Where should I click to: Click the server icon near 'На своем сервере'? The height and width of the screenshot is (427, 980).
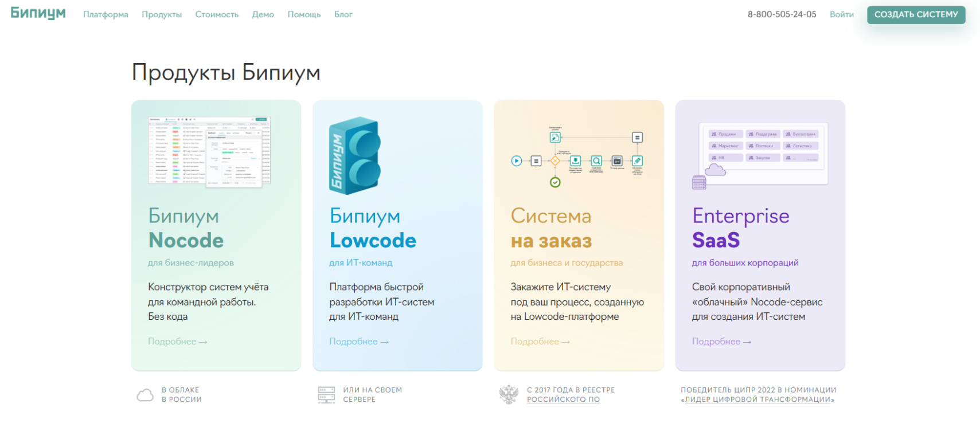click(326, 395)
